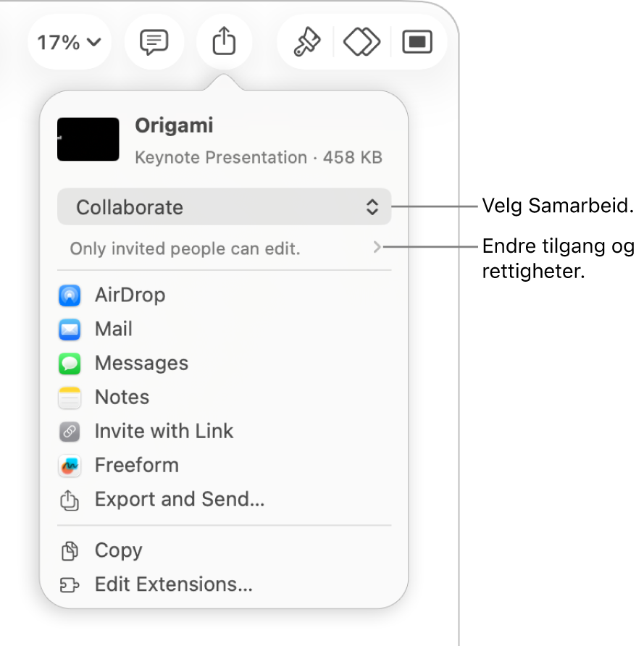Click the AirDrop icon
Image resolution: width=644 pixels, height=646 pixels.
[x=70, y=295]
